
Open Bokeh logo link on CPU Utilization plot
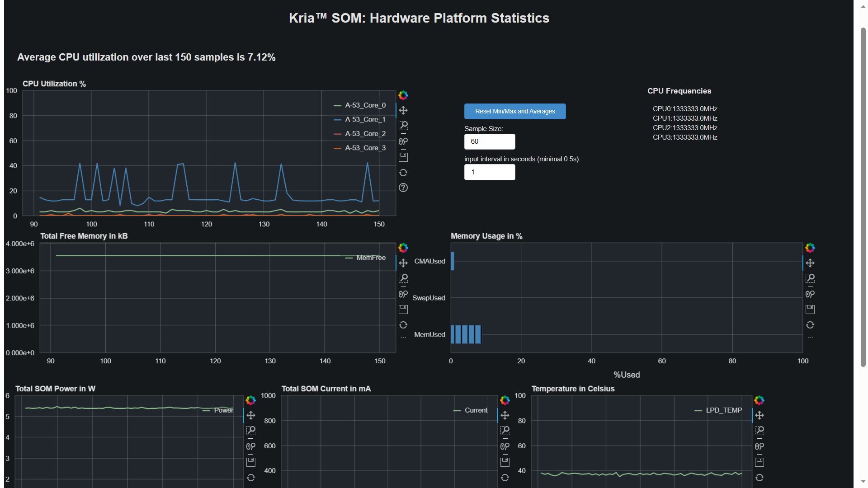point(403,95)
